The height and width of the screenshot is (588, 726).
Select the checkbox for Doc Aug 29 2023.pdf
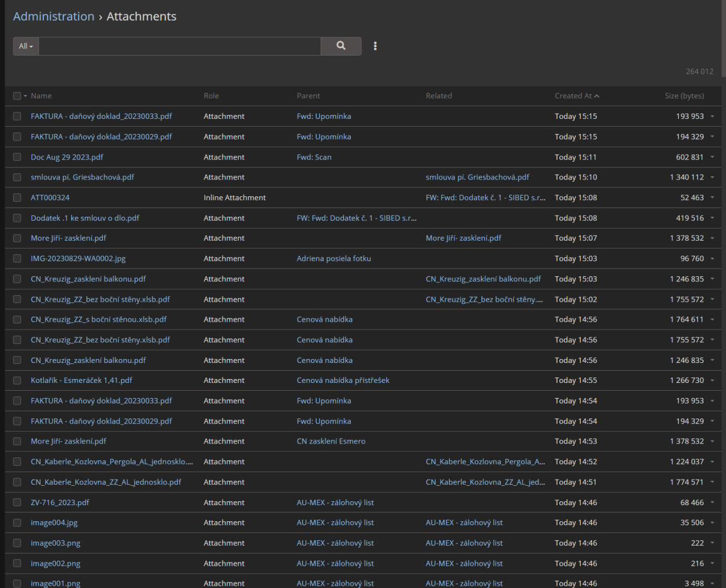tap(17, 157)
